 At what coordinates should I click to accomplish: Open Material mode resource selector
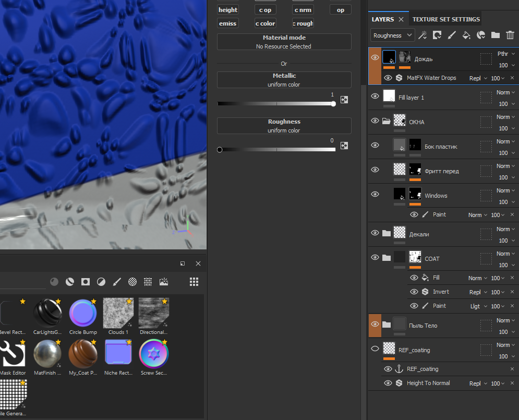(284, 42)
